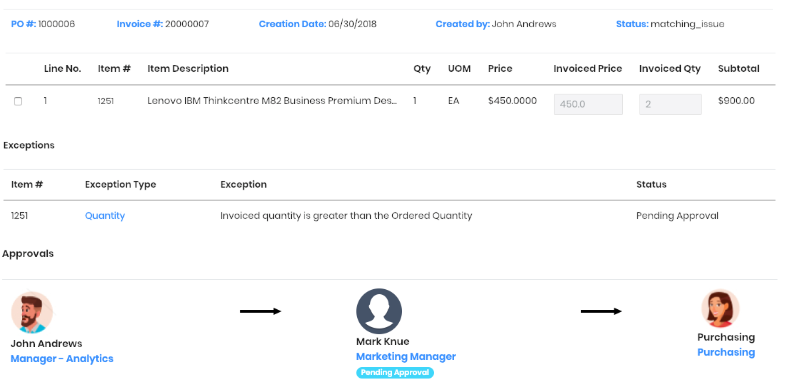Select the Lenovo IBM Thinkcentre item description
Viewport: 807px width, 392px height.
coord(272,101)
